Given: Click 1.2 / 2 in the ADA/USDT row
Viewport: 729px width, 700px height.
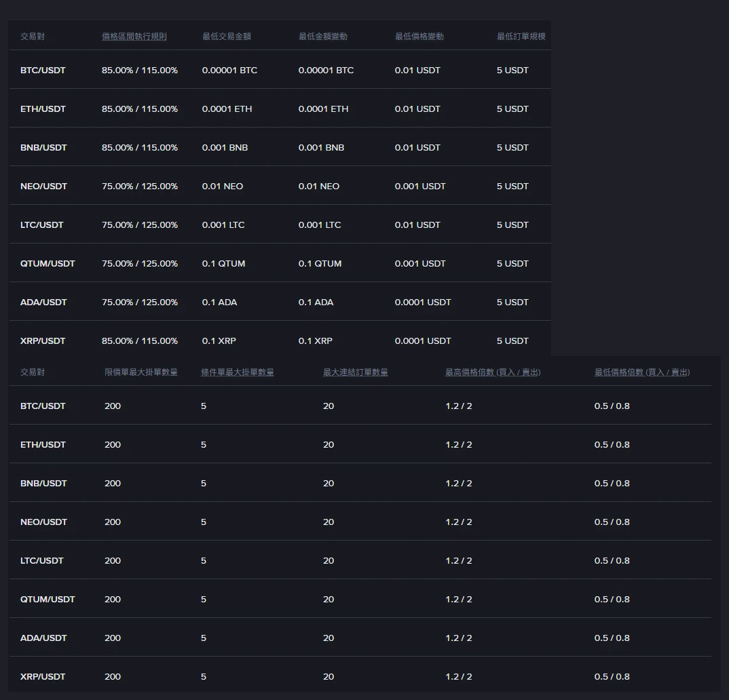Looking at the screenshot, I should click(x=458, y=638).
